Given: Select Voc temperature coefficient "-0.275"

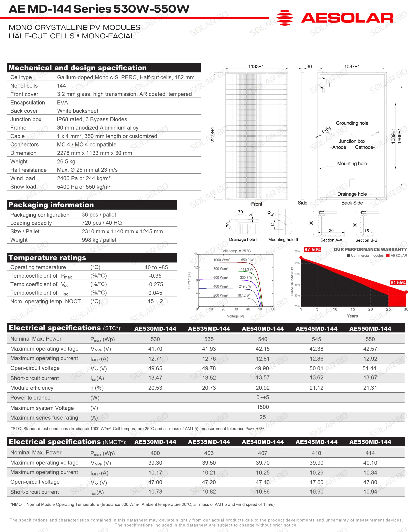Looking at the screenshot, I should tap(155, 284).
